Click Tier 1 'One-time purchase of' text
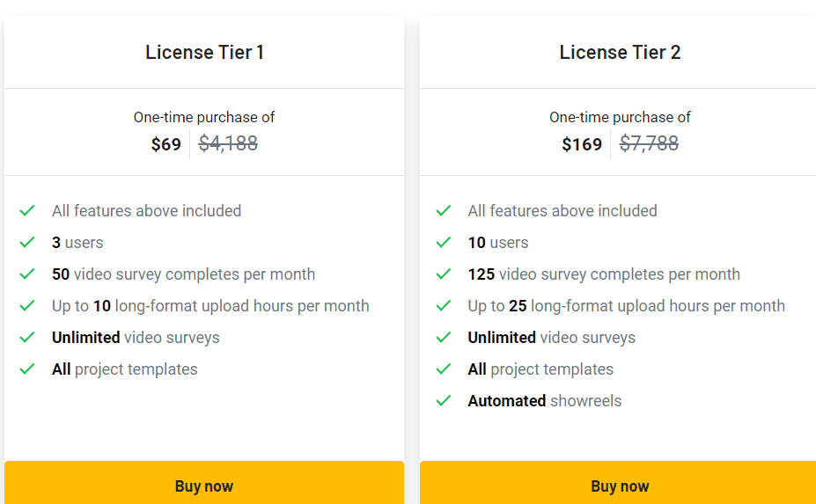 pyautogui.click(x=204, y=118)
